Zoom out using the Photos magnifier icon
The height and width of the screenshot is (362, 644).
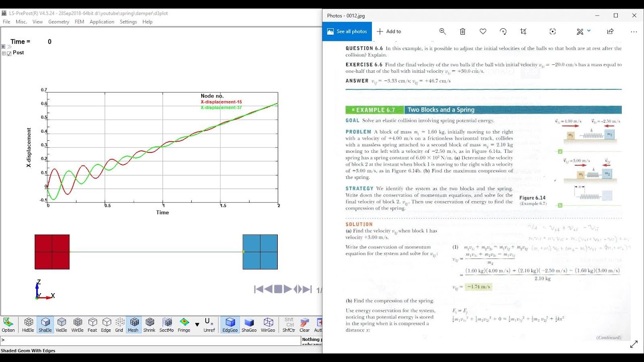[x=443, y=31]
